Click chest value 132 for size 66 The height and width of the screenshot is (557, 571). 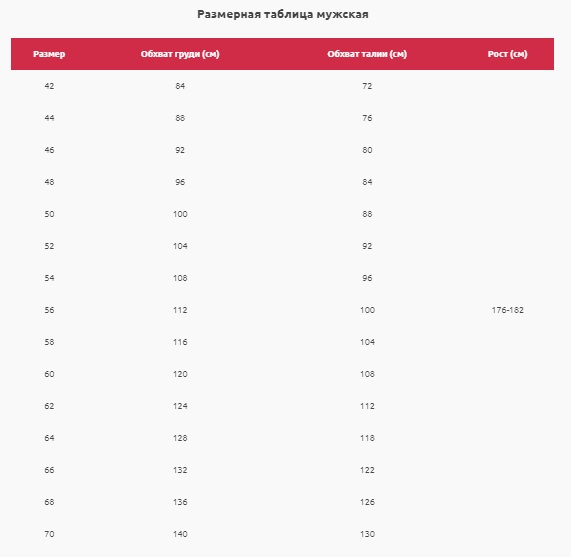click(180, 470)
